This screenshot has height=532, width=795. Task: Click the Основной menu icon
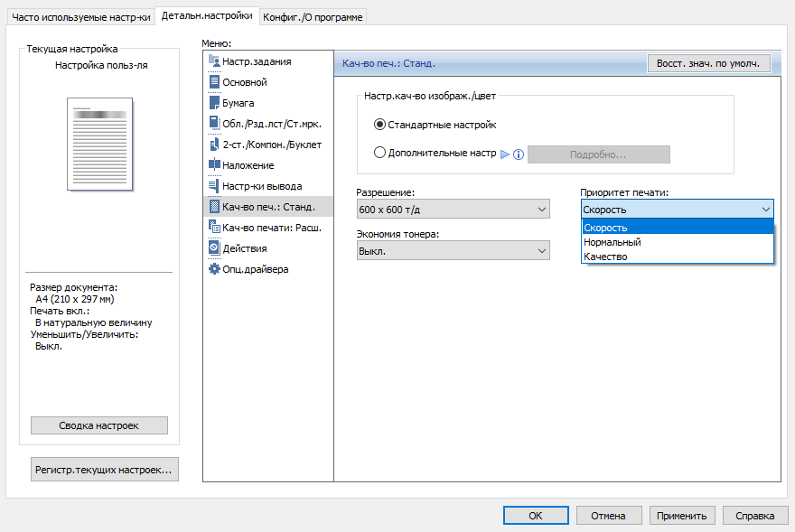(214, 82)
